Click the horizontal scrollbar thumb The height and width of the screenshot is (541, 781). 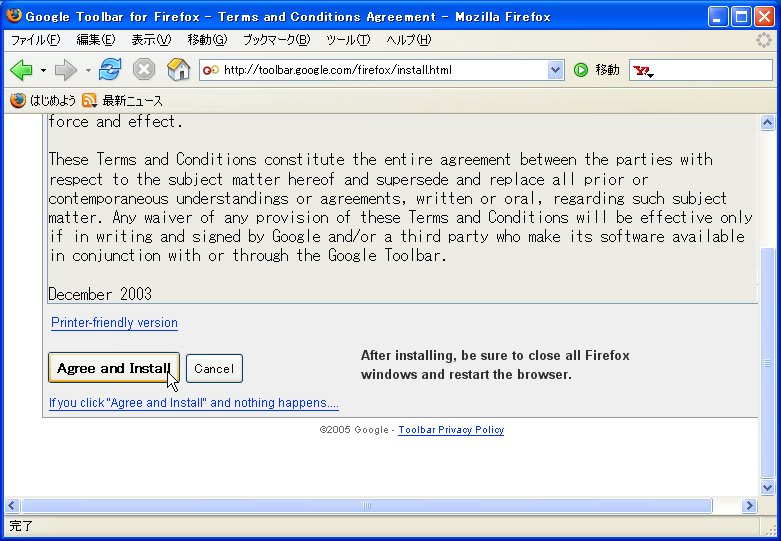point(367,506)
